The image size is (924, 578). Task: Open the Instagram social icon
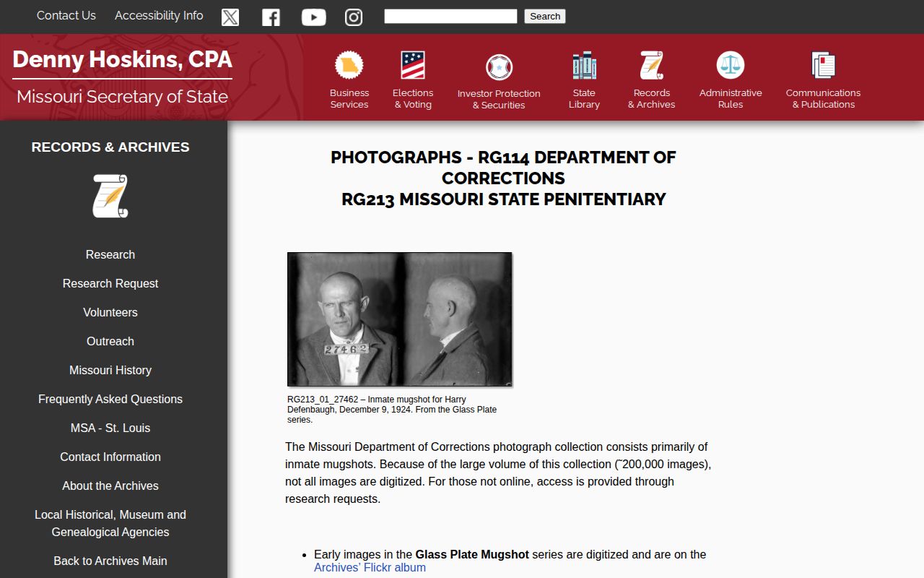coord(354,17)
